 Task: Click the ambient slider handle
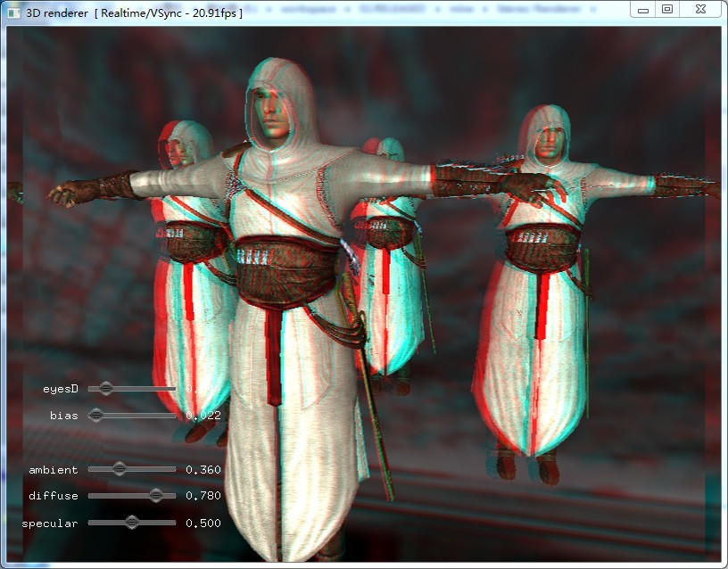(x=120, y=468)
